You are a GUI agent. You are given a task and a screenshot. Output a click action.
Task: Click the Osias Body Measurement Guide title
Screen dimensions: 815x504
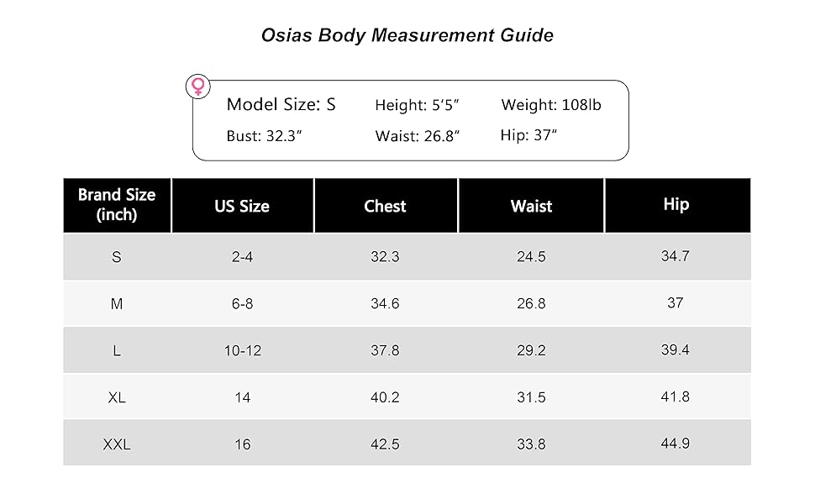tap(407, 35)
